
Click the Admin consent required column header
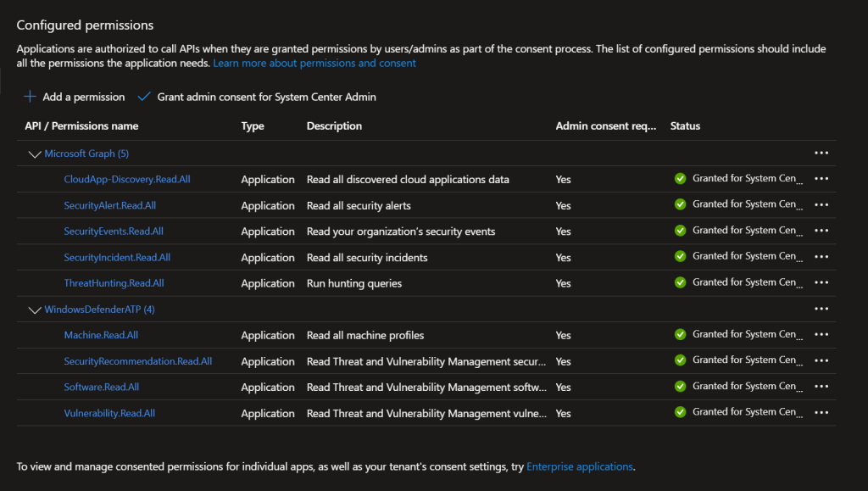point(605,126)
